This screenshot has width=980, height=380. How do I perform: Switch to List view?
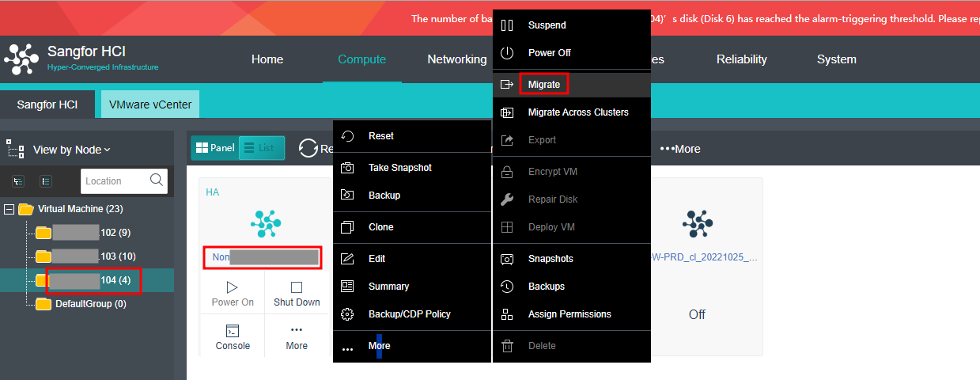click(261, 148)
